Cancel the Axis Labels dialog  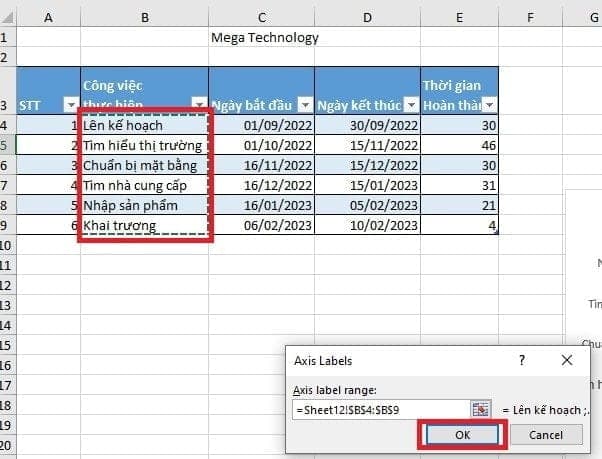pyautogui.click(x=546, y=435)
